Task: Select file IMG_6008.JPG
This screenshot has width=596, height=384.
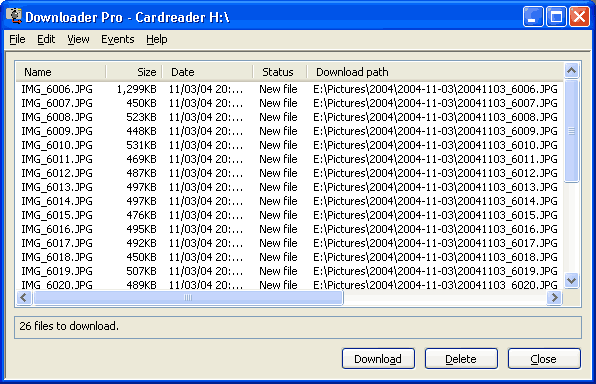Action: tap(57, 117)
